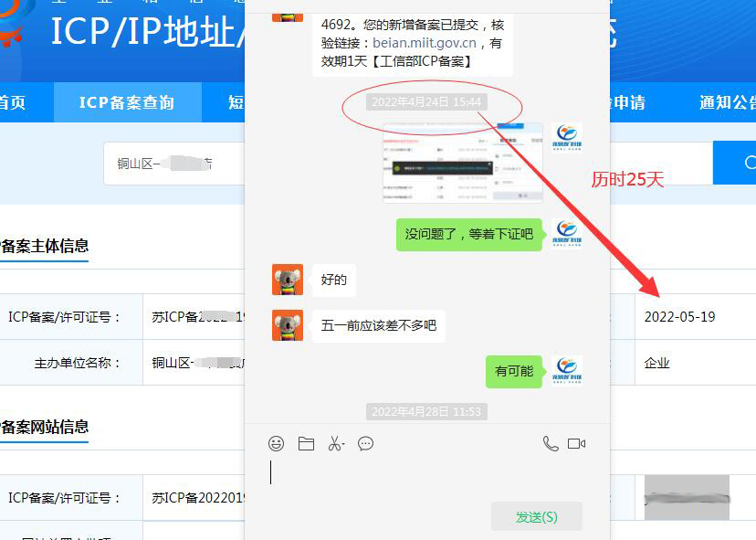Open the beian.miit.gov.cn link in message
756x540 pixels.
coord(424,43)
